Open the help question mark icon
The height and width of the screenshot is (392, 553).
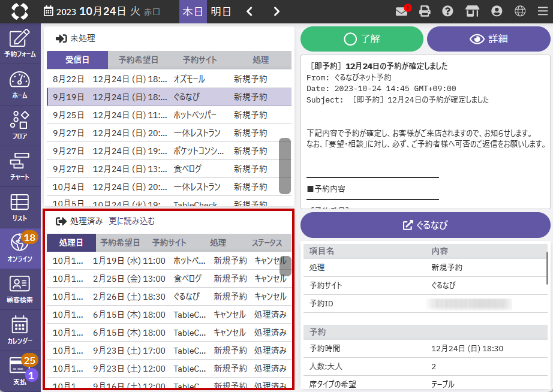coord(447,11)
